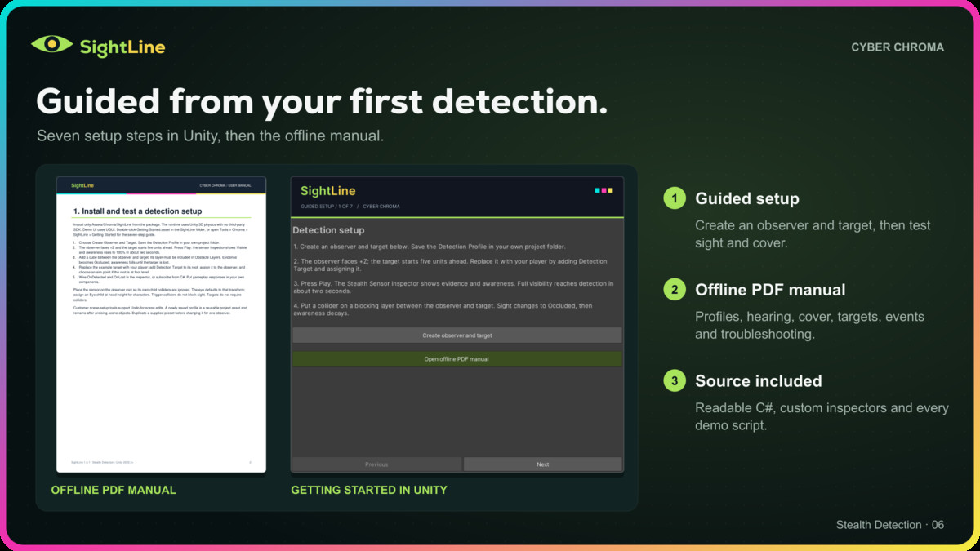Click step 2 'The observer faces +Z' text

click(x=450, y=266)
